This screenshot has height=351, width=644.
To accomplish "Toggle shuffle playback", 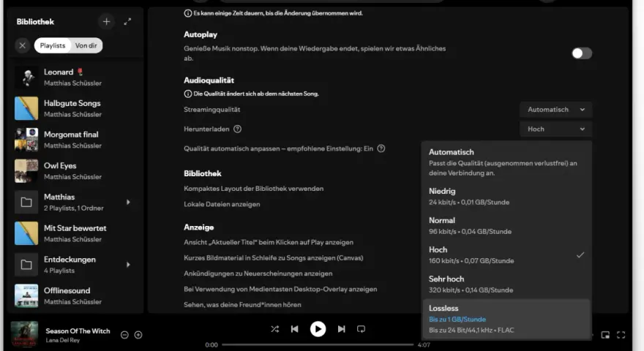I will pos(274,329).
